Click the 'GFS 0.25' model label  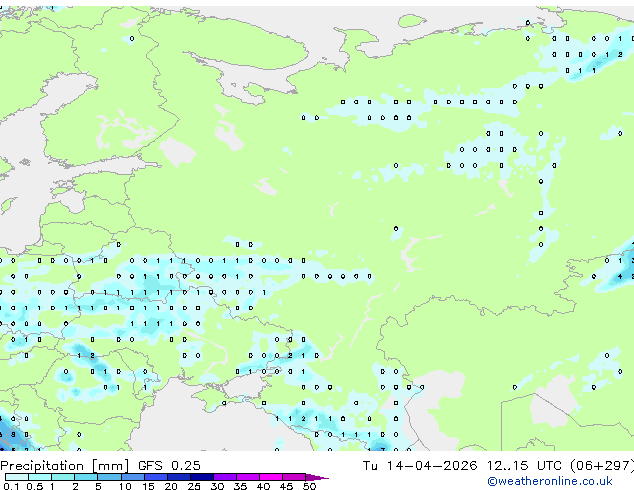[x=169, y=466]
